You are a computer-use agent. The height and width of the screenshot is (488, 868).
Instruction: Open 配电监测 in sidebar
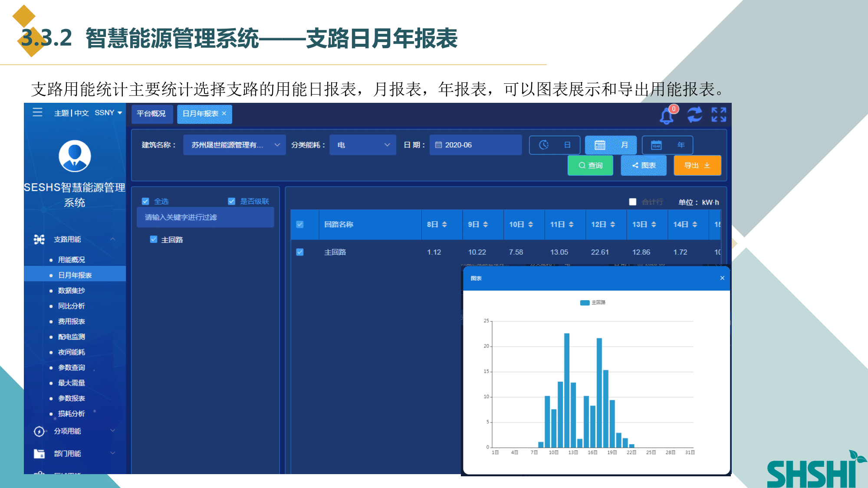click(72, 337)
